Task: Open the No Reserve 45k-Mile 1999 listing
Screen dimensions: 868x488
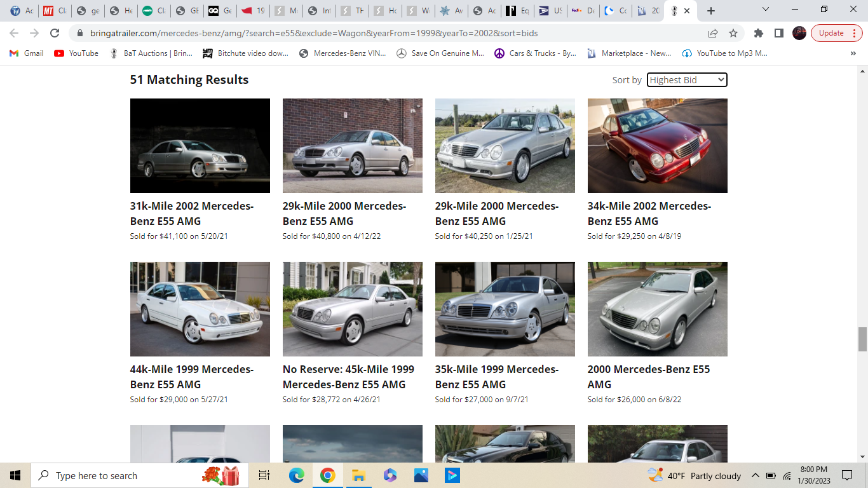Action: (348, 377)
